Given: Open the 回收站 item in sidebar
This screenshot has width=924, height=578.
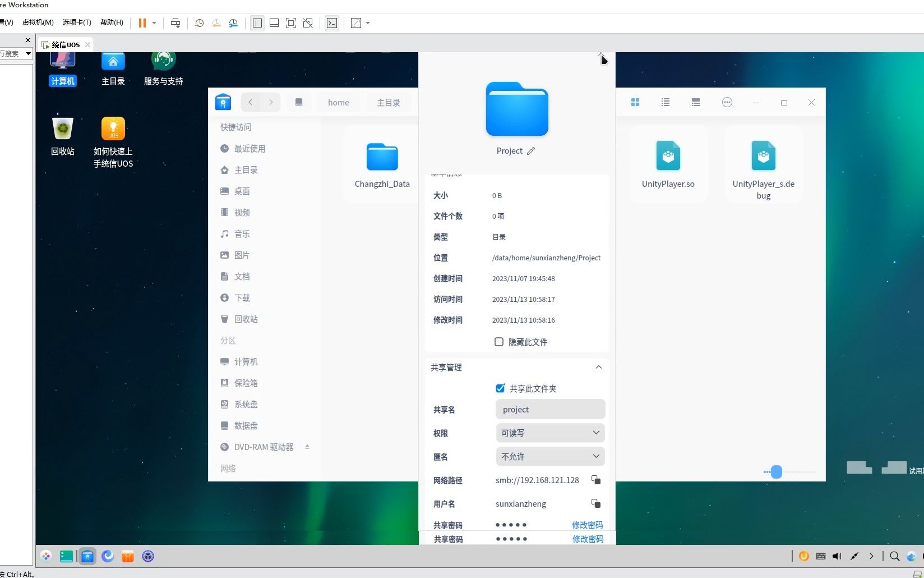Looking at the screenshot, I should point(245,319).
